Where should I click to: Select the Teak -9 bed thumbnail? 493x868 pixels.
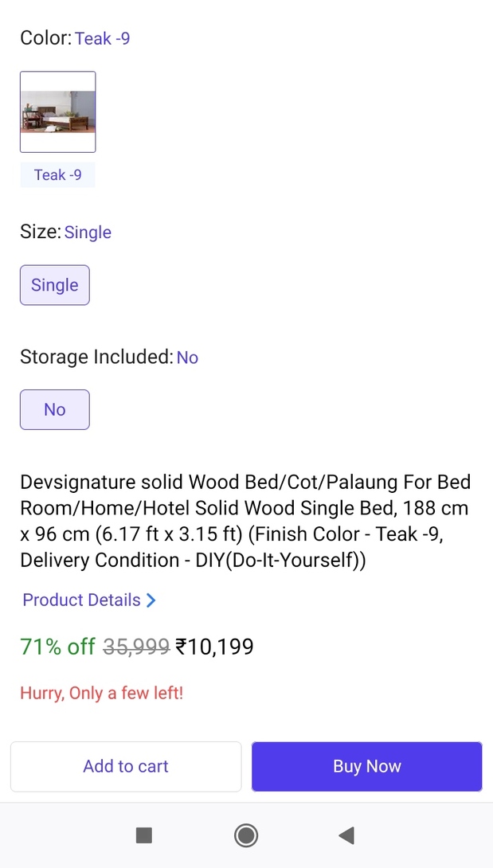pos(58,112)
